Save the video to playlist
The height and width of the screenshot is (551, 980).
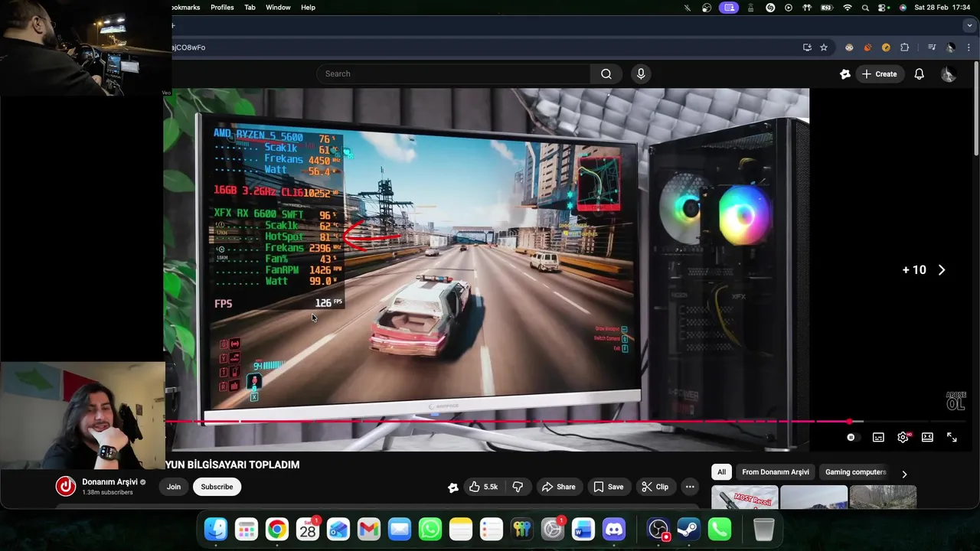coord(609,487)
